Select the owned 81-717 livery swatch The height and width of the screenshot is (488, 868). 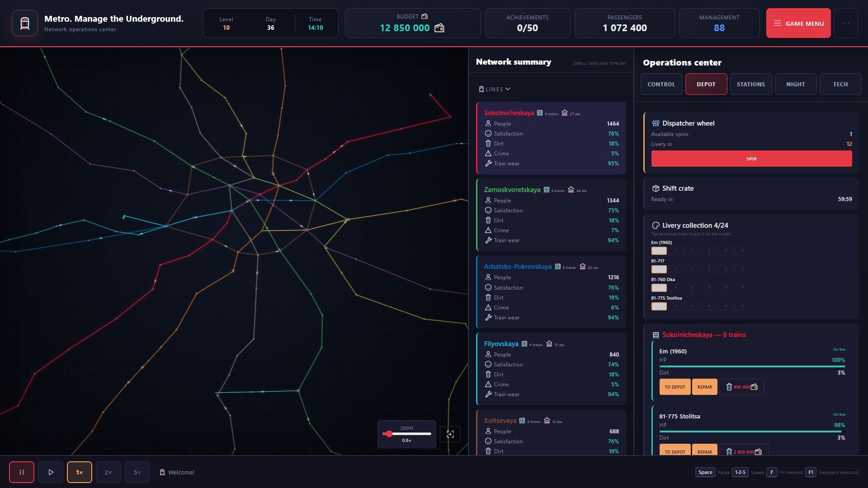click(659, 269)
